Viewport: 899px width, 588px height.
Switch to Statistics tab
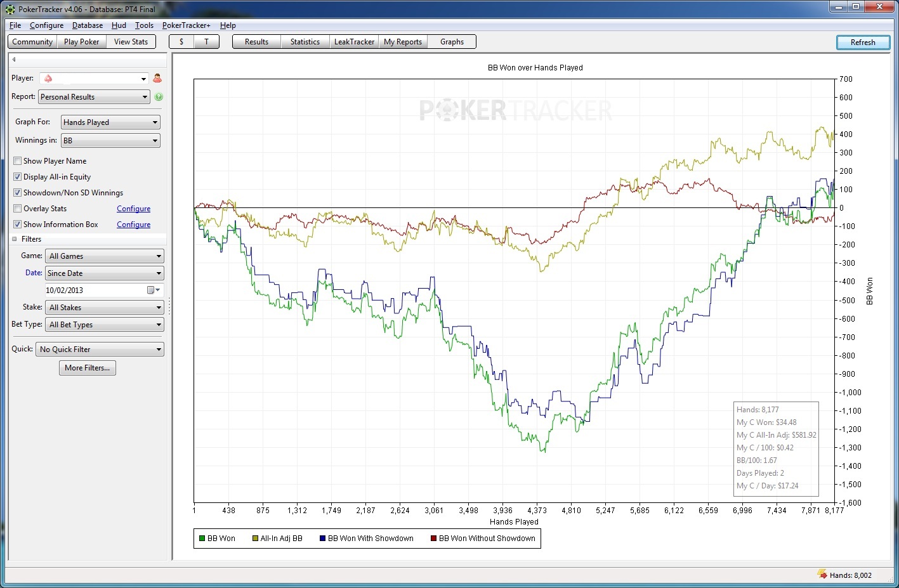click(x=305, y=42)
